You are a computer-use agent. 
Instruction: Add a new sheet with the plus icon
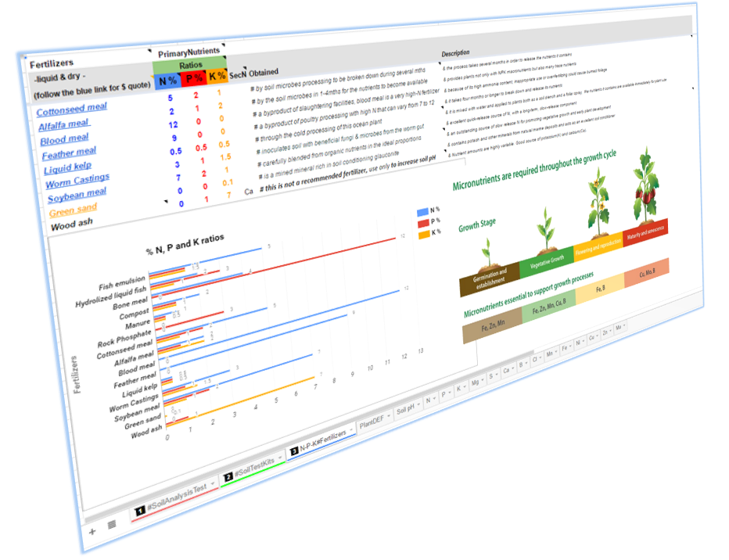92,532
